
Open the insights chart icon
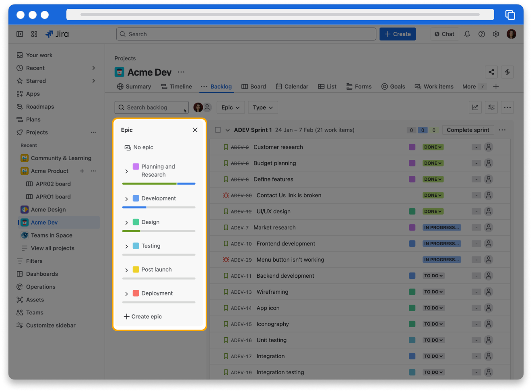click(x=475, y=107)
